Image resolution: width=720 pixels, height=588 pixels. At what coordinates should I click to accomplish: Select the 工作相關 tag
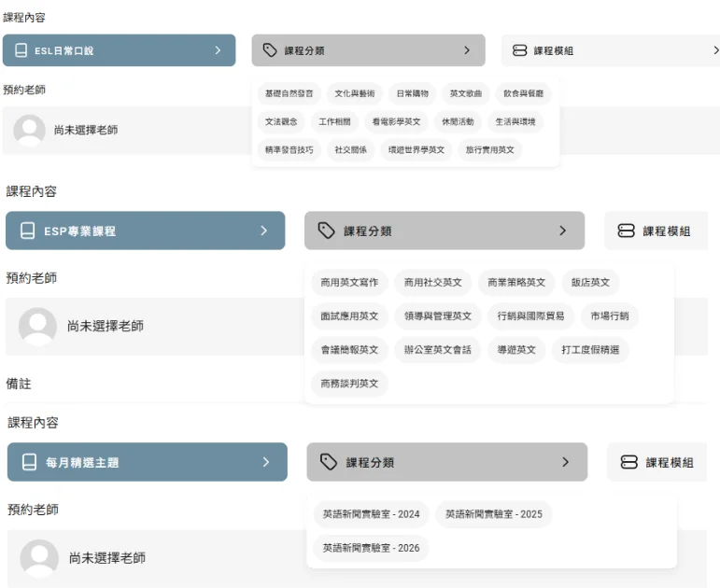334,121
